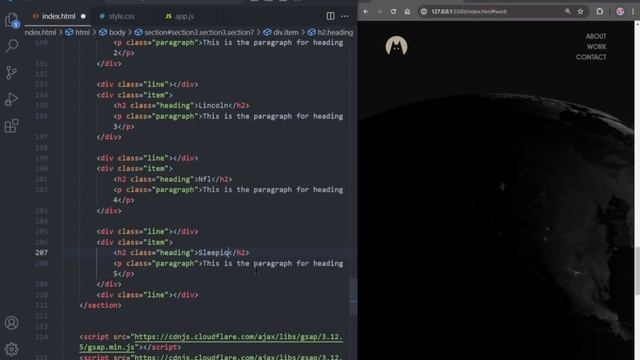Open Manage settings gear
Viewport: 640px width, 360px height.
[11, 349]
